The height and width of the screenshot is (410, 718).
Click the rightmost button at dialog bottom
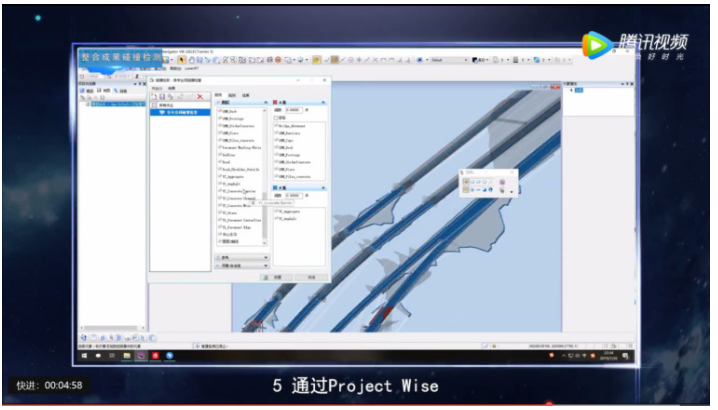coord(311,277)
